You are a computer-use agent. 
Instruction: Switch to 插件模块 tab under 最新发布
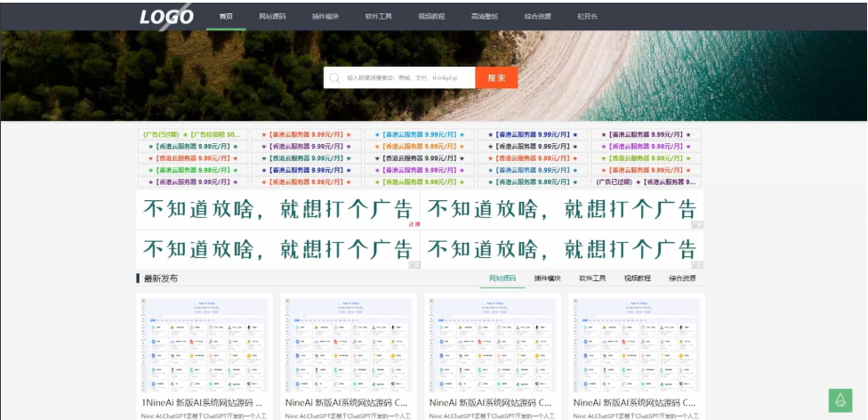(547, 279)
